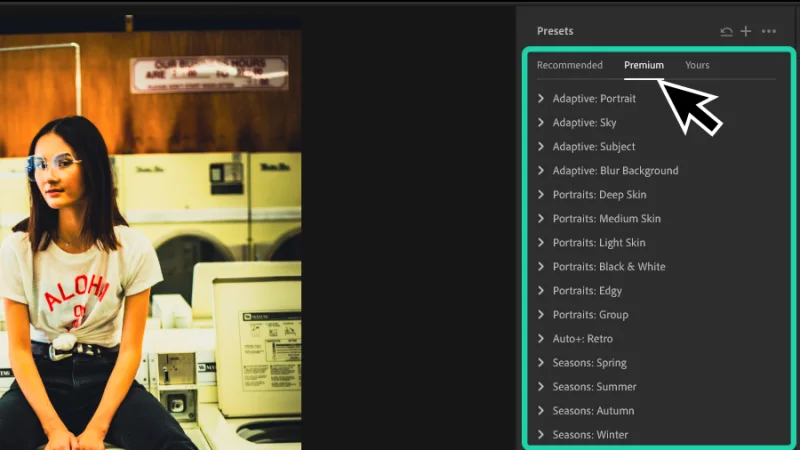Click the 'Seasons: Autumn' label
The width and height of the screenshot is (800, 450).
click(x=593, y=410)
